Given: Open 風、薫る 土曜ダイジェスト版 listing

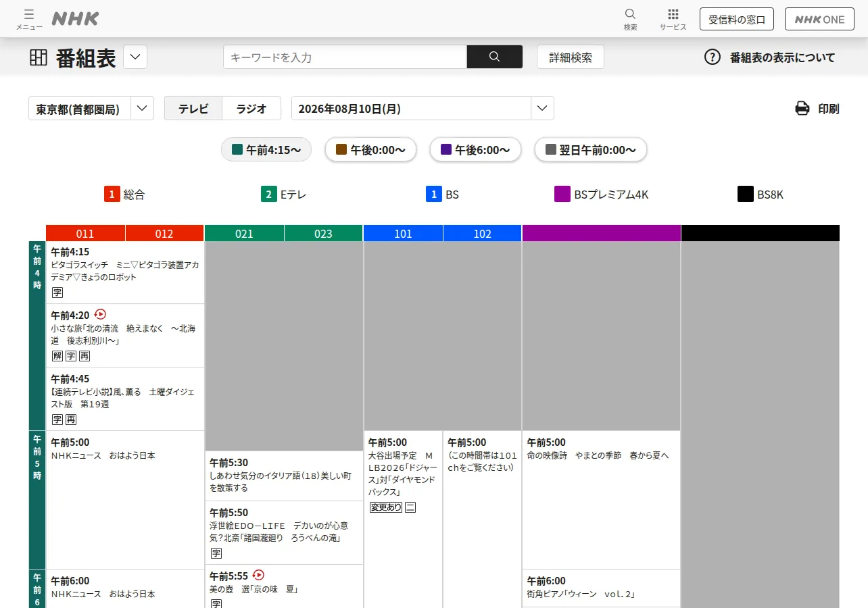Looking at the screenshot, I should click(125, 399).
